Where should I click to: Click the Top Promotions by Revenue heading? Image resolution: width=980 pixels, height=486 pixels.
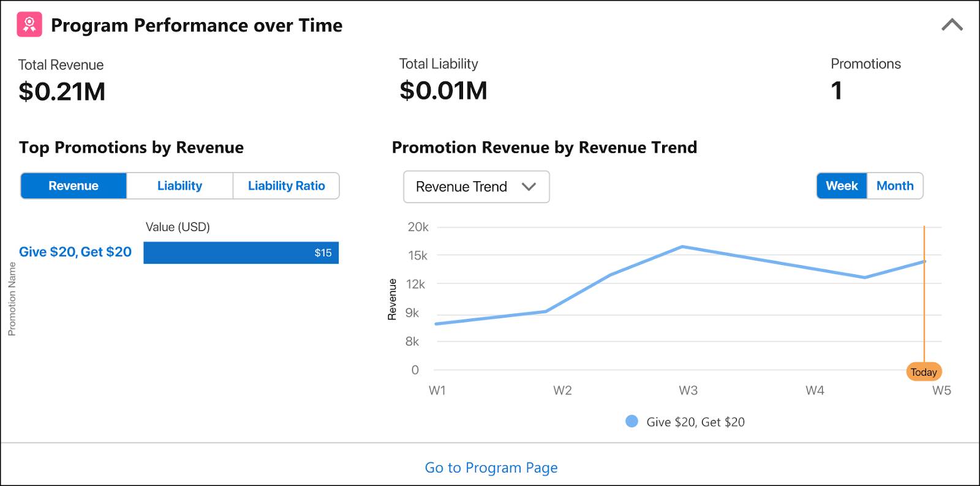point(131,148)
